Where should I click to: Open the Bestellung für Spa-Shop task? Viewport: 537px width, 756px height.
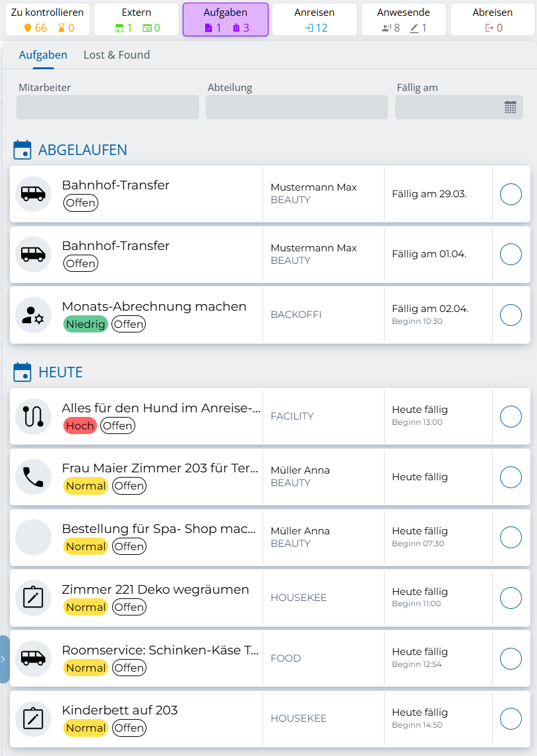click(x=159, y=529)
